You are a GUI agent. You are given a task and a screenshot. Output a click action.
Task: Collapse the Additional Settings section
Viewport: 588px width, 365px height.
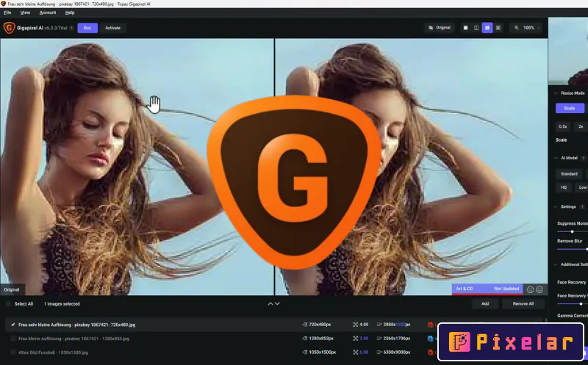pos(556,264)
